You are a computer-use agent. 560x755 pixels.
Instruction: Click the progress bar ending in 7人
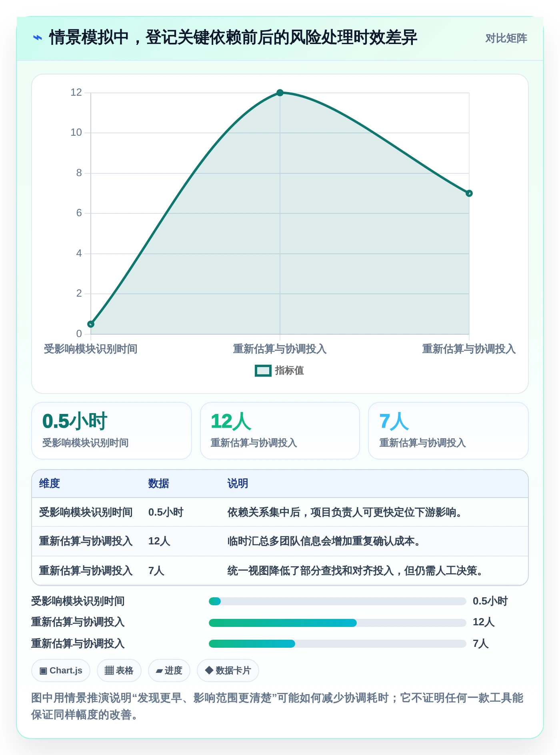[x=337, y=644]
